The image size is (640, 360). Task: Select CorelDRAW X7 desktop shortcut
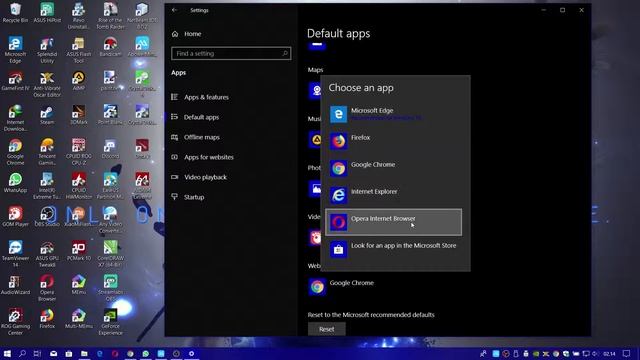110,254
